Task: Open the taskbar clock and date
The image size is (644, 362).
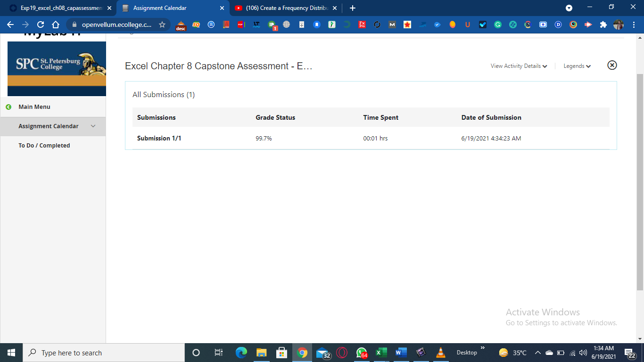Action: [x=604, y=353]
